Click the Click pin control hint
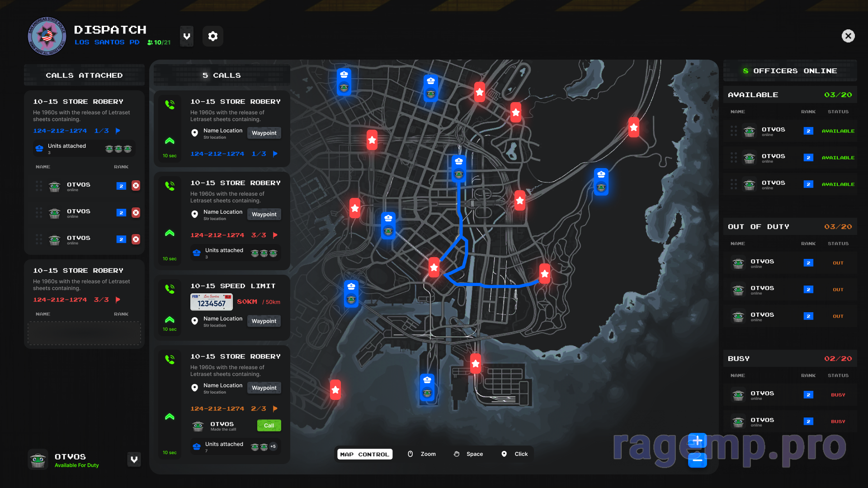 pyautogui.click(x=515, y=454)
